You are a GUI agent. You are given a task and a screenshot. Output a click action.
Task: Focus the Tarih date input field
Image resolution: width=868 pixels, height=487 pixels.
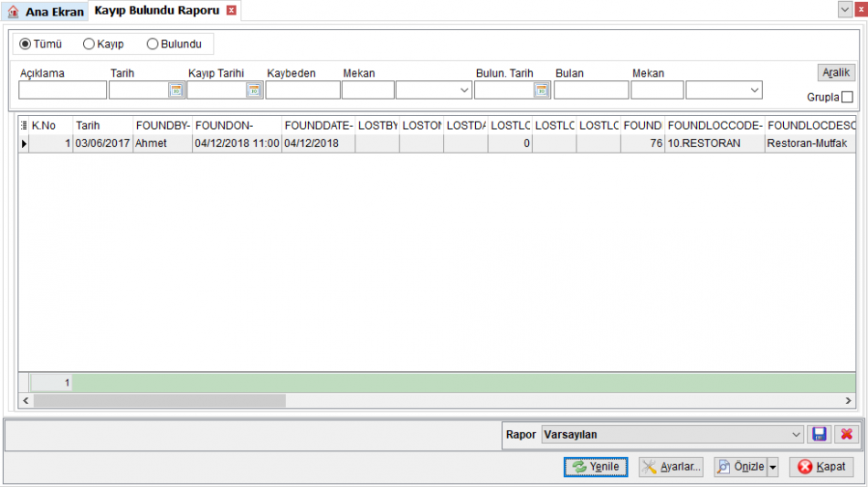coord(139,90)
